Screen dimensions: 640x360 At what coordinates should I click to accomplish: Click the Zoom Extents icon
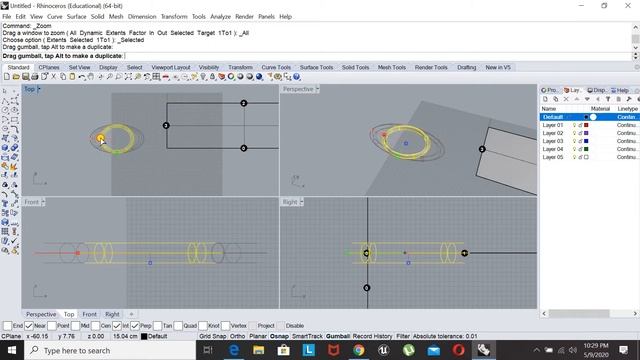tap(128, 76)
